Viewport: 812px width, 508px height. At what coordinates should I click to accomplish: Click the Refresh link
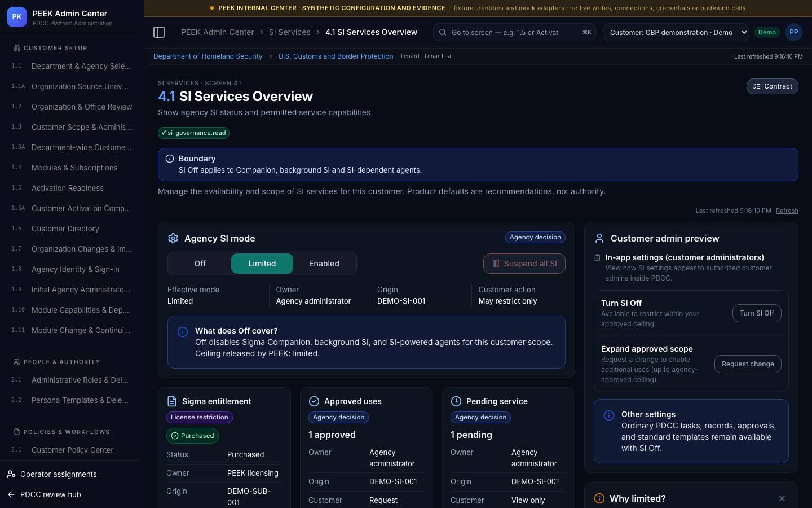pyautogui.click(x=787, y=211)
